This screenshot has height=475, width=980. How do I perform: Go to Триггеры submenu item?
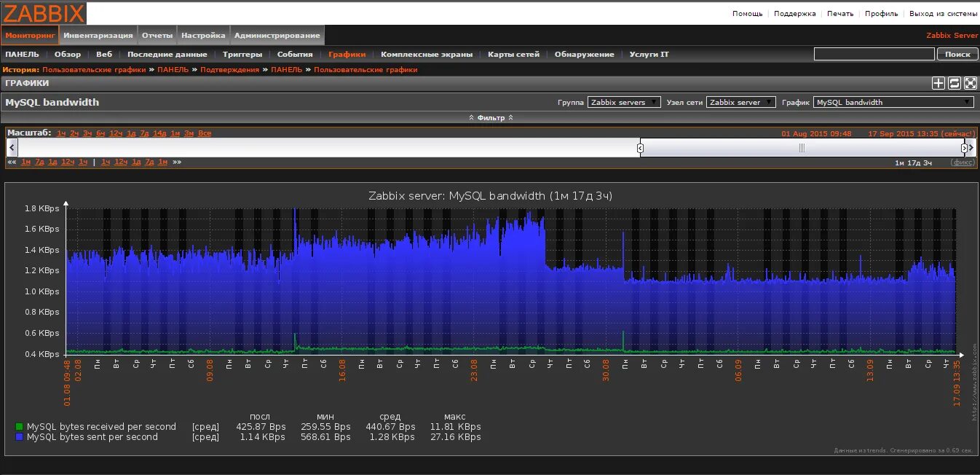click(x=242, y=54)
